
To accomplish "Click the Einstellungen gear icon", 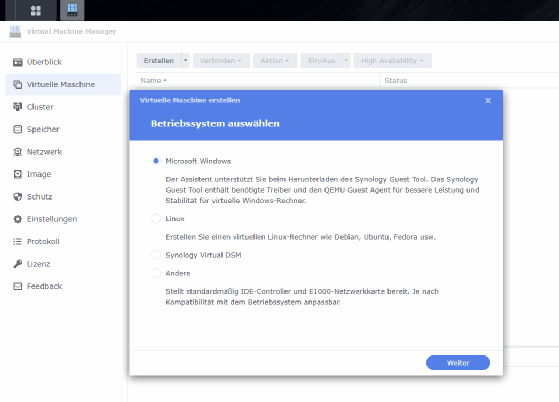I will point(17,219).
